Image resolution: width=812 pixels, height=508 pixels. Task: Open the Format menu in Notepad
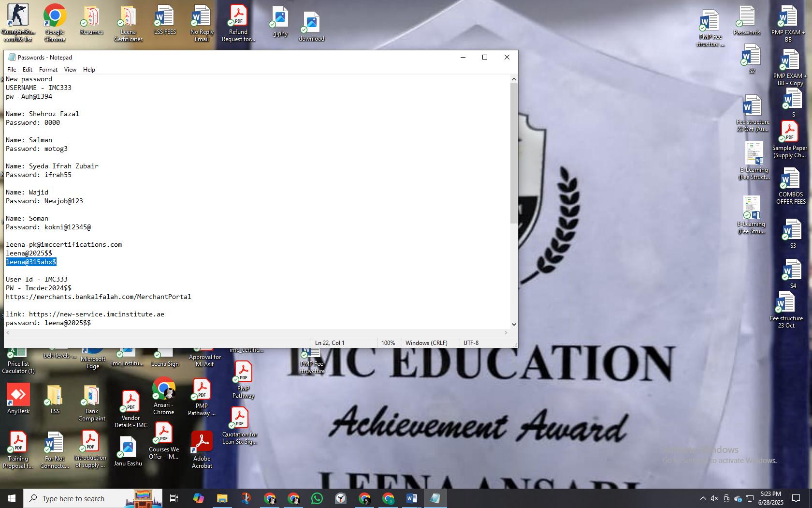coord(48,70)
